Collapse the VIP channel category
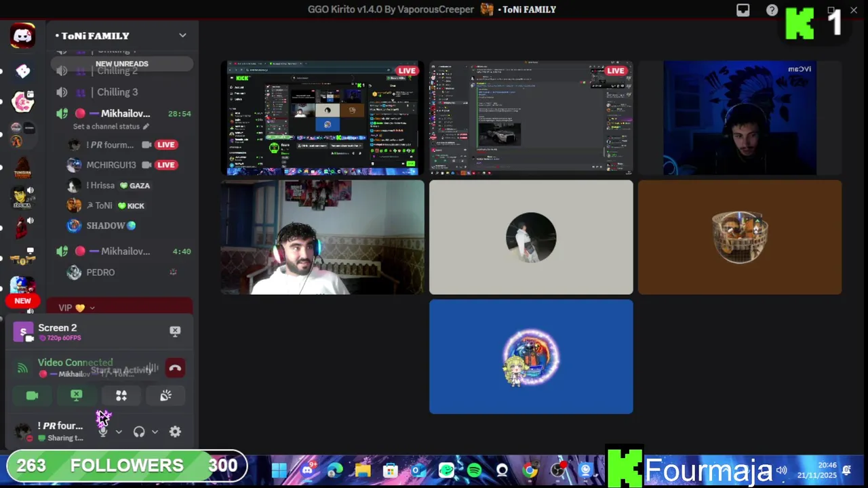 click(x=77, y=308)
